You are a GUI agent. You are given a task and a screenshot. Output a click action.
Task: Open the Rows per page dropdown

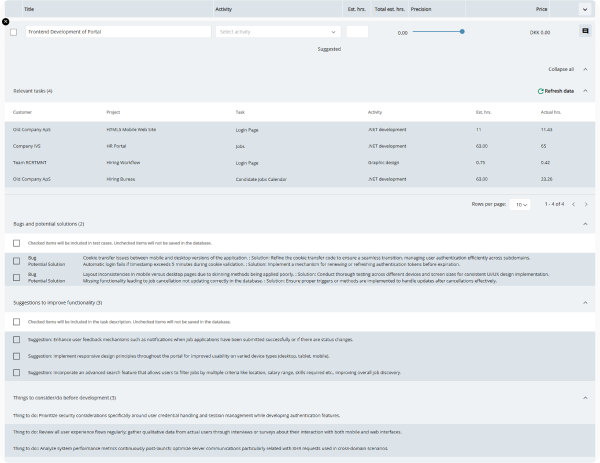519,204
